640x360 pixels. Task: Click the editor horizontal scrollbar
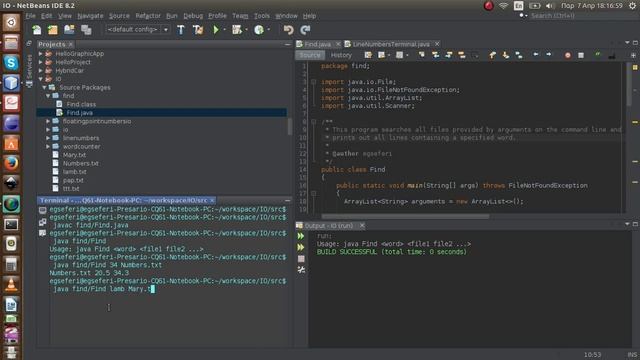[x=405, y=216]
